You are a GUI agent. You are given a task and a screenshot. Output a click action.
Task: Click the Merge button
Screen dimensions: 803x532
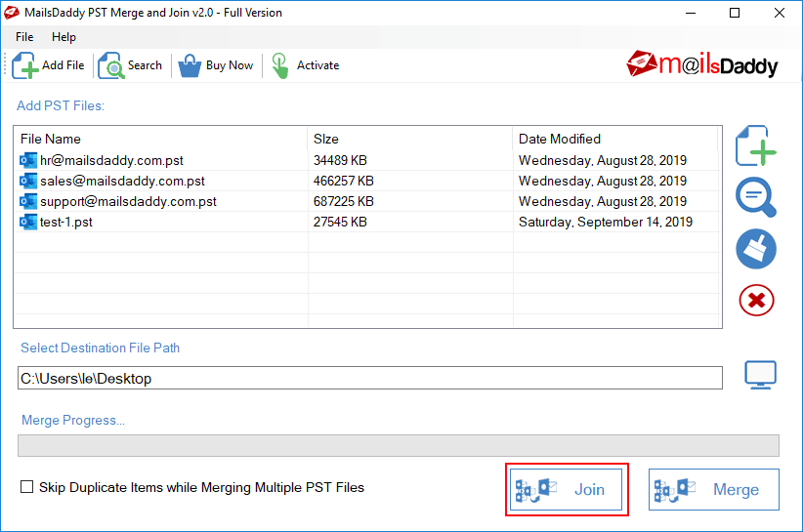714,490
